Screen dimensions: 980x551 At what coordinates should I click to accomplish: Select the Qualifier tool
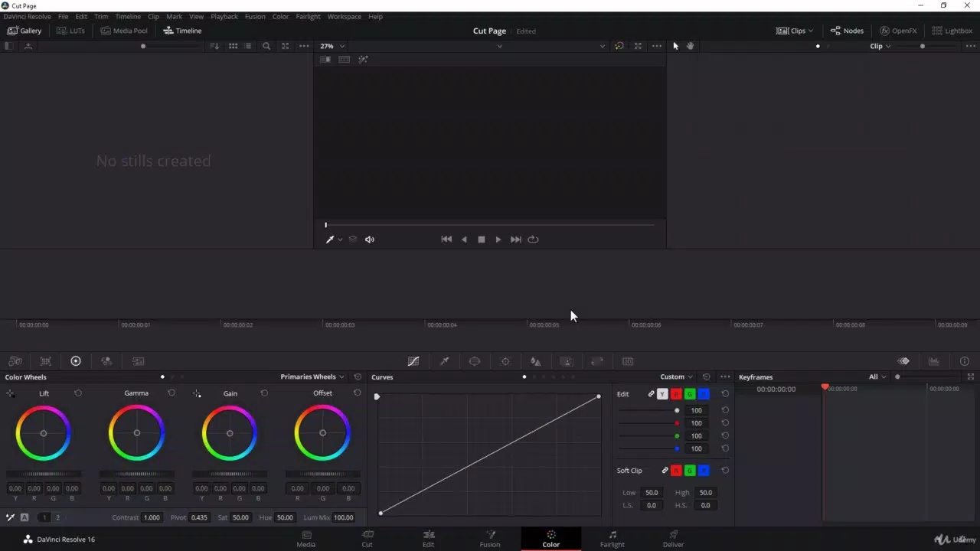click(x=444, y=360)
